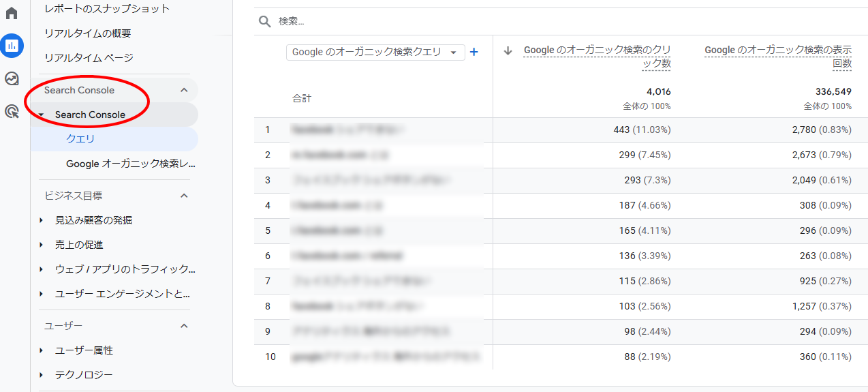Open リアルタイムの概要 report
Image resolution: width=868 pixels, height=392 pixels.
(88, 33)
